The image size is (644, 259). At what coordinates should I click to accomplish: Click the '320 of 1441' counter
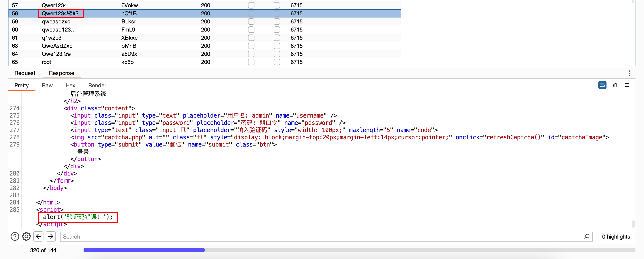click(x=45, y=250)
